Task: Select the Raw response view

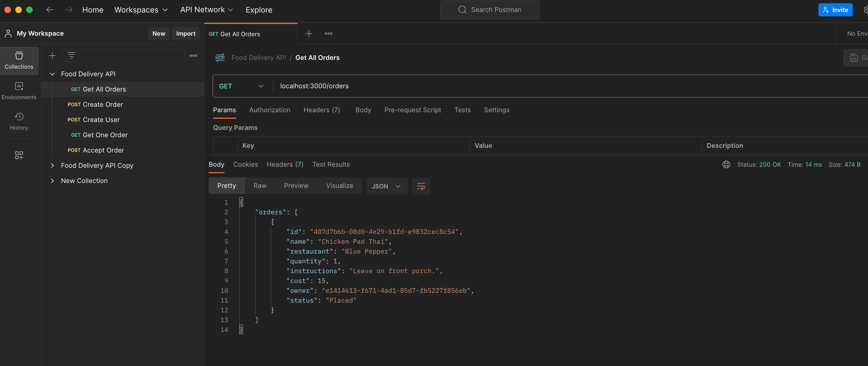Action: (259, 186)
